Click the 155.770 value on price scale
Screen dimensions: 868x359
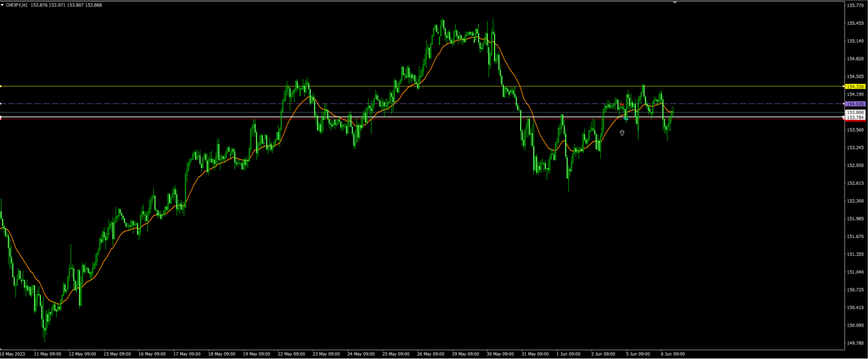tap(855, 5)
